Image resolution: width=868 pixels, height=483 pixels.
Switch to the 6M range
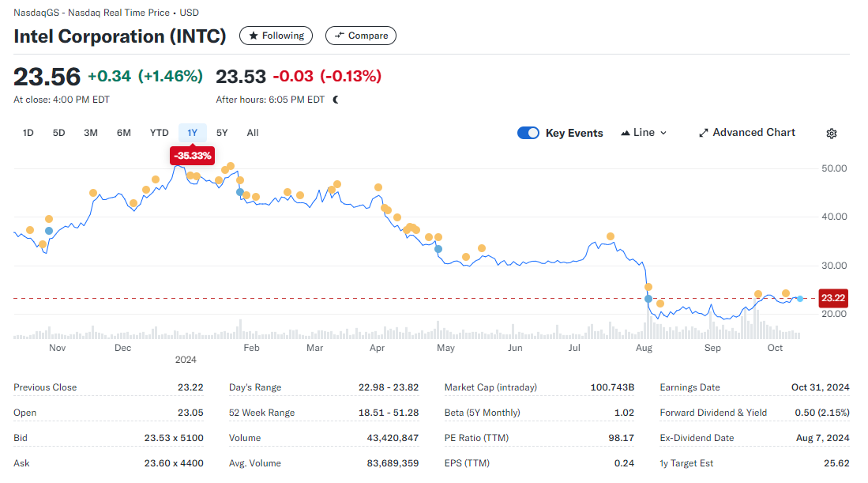124,133
